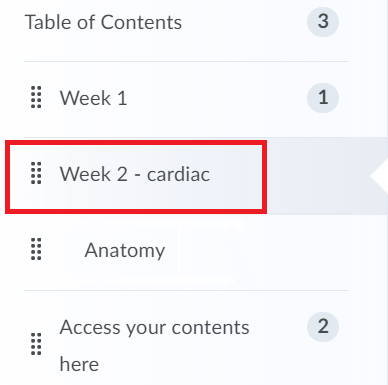Open the Table of Contents

coord(103,22)
